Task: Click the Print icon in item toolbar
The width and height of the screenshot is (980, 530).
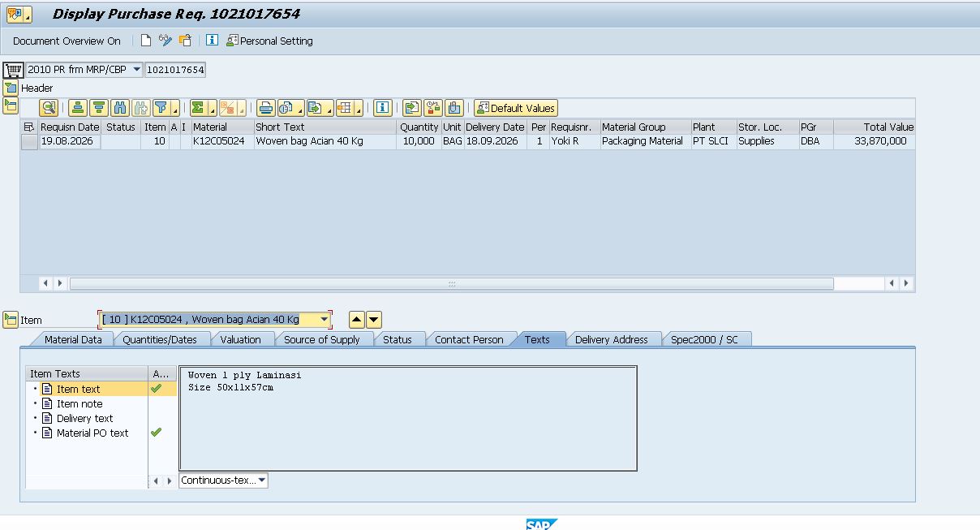Action: pyautogui.click(x=266, y=108)
